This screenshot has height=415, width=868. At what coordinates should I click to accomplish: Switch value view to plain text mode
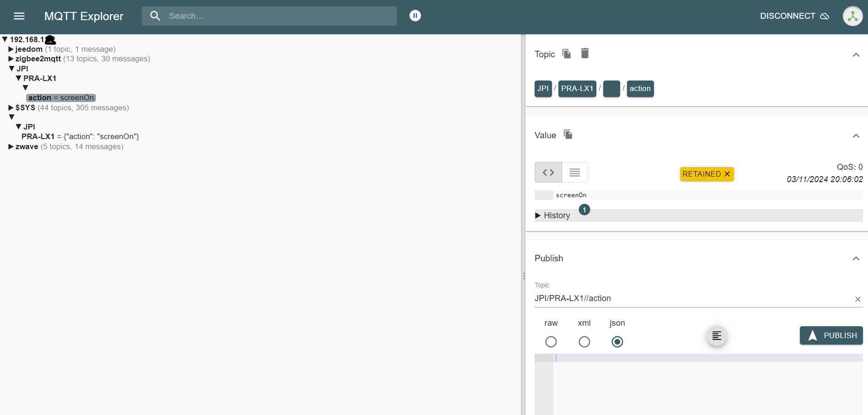click(575, 172)
